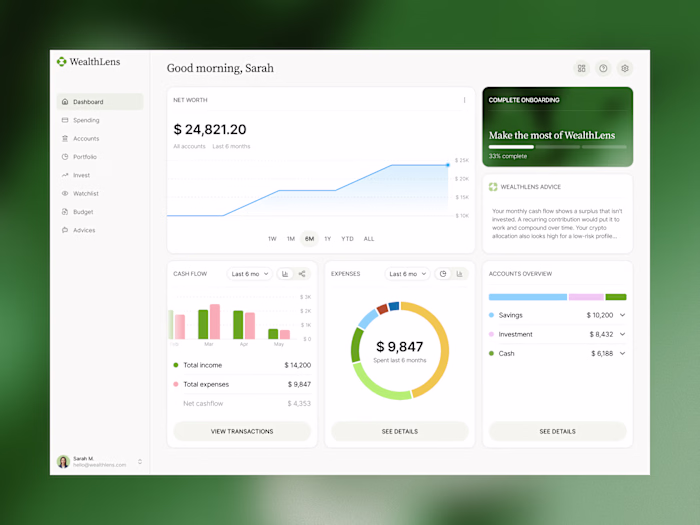Open the settings gear icon

coord(625,68)
